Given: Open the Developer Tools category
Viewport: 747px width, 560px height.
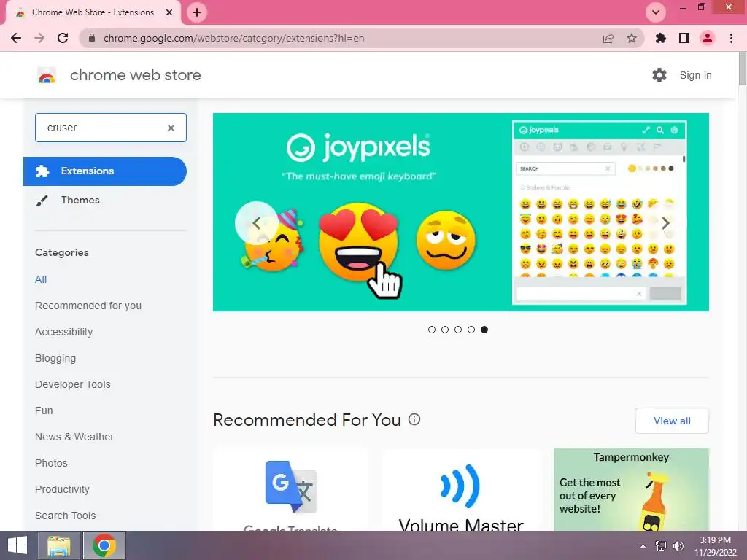Looking at the screenshot, I should pyautogui.click(x=73, y=384).
